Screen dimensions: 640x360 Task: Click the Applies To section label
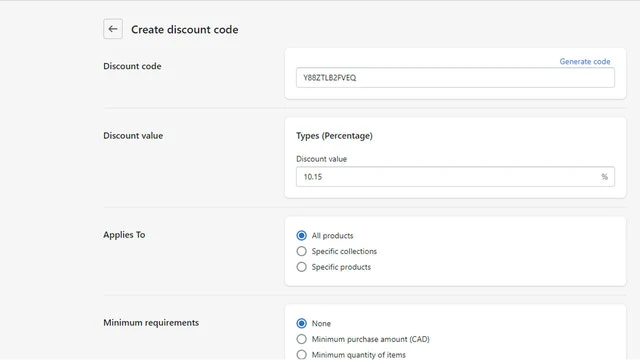[x=124, y=235]
